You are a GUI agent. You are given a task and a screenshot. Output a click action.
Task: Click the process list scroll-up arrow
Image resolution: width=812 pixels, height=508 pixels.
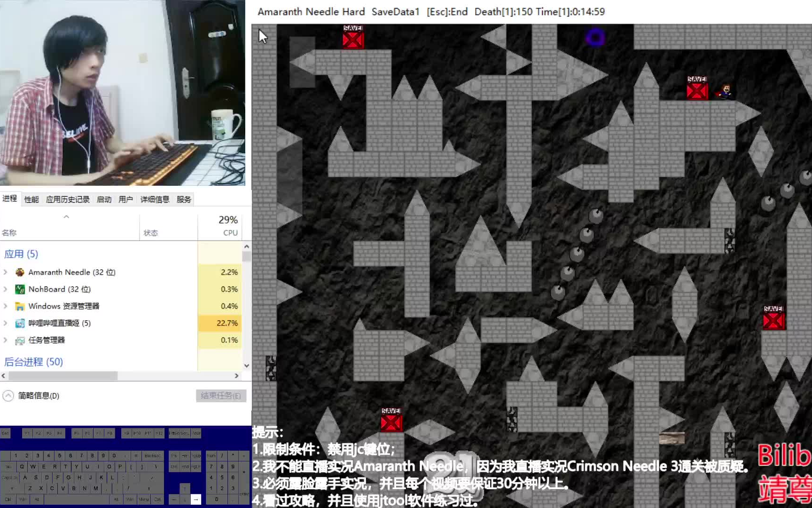point(247,246)
